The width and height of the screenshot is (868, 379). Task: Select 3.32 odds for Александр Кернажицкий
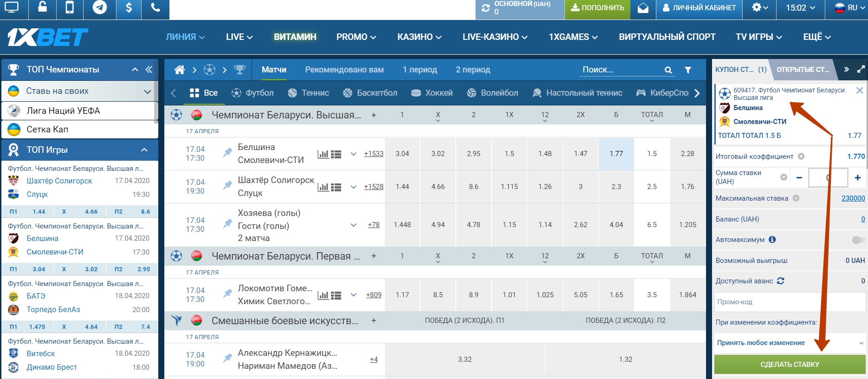click(x=465, y=359)
